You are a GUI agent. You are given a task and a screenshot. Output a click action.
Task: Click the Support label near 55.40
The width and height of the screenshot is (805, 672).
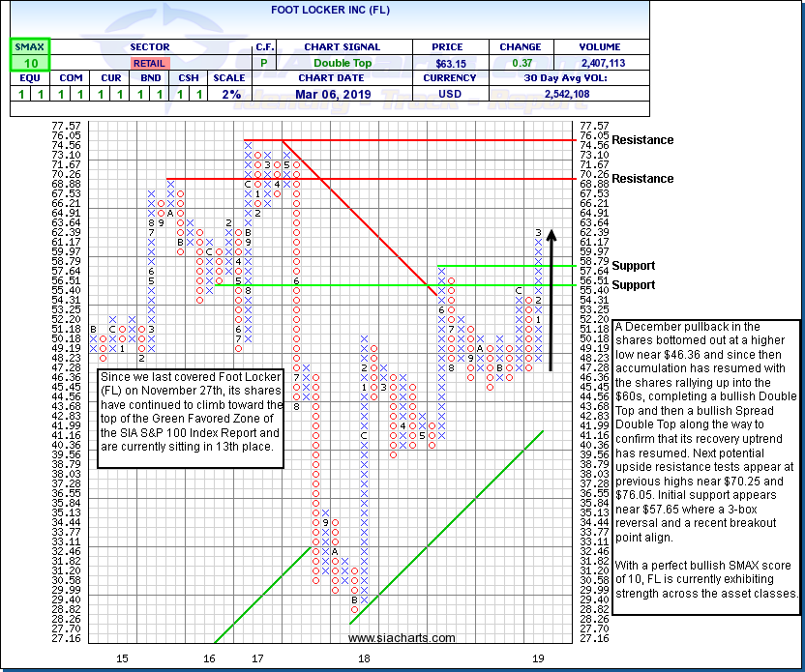[633, 285]
